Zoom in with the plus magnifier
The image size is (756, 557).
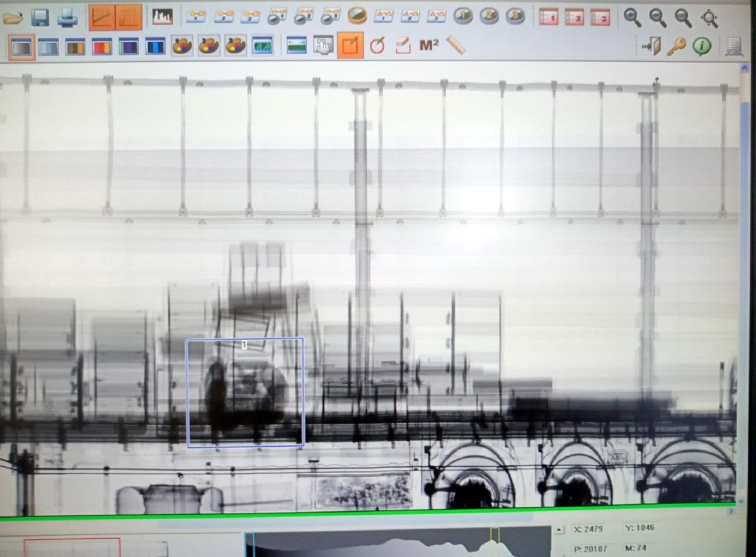(632, 18)
